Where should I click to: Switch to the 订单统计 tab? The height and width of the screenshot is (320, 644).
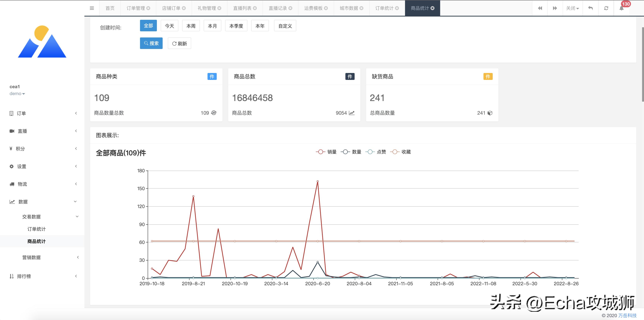(x=385, y=8)
